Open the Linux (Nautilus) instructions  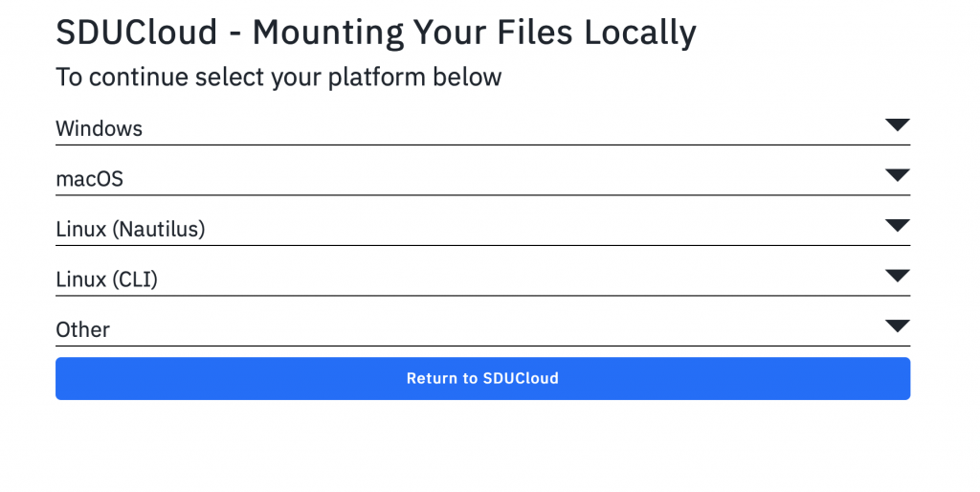click(482, 229)
